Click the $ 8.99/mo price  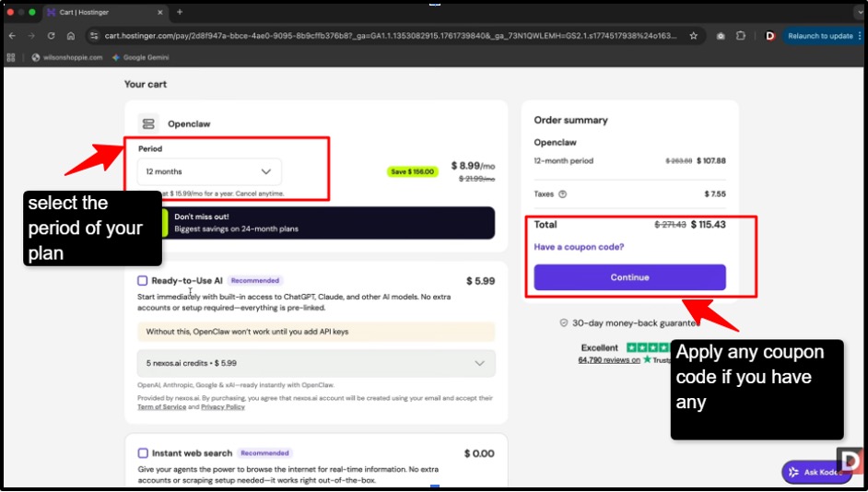tap(473, 166)
